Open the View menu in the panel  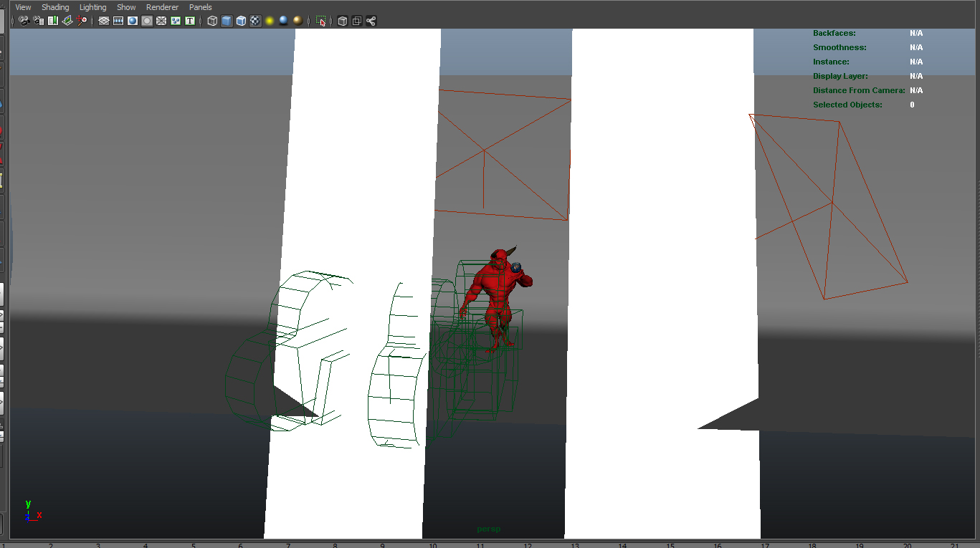coord(23,7)
